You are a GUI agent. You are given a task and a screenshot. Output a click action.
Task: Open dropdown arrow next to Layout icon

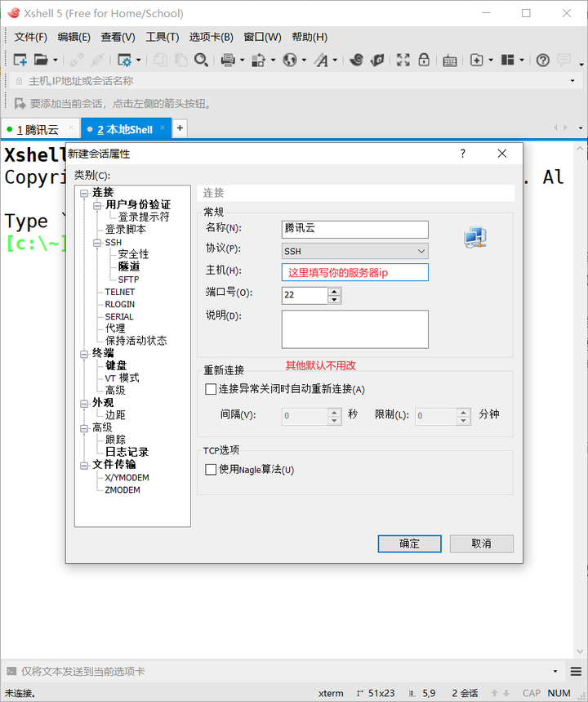tap(522, 60)
